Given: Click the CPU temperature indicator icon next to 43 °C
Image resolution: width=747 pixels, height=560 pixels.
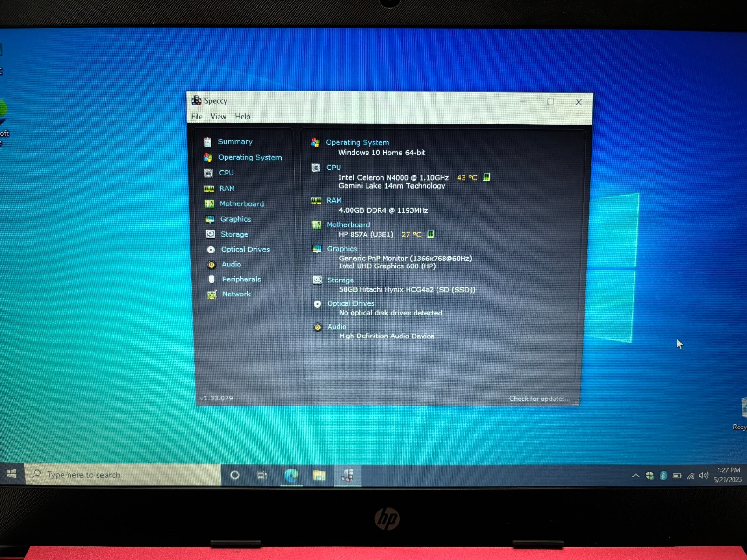Looking at the screenshot, I should point(486,177).
